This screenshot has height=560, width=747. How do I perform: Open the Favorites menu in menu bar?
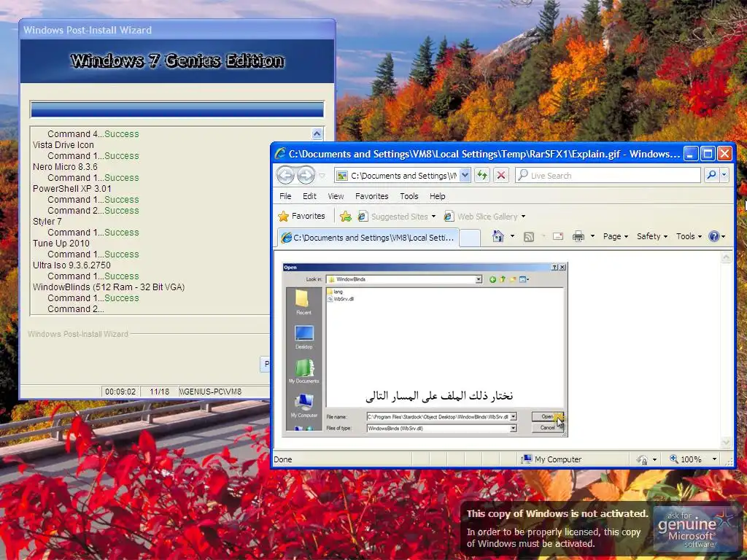371,196
